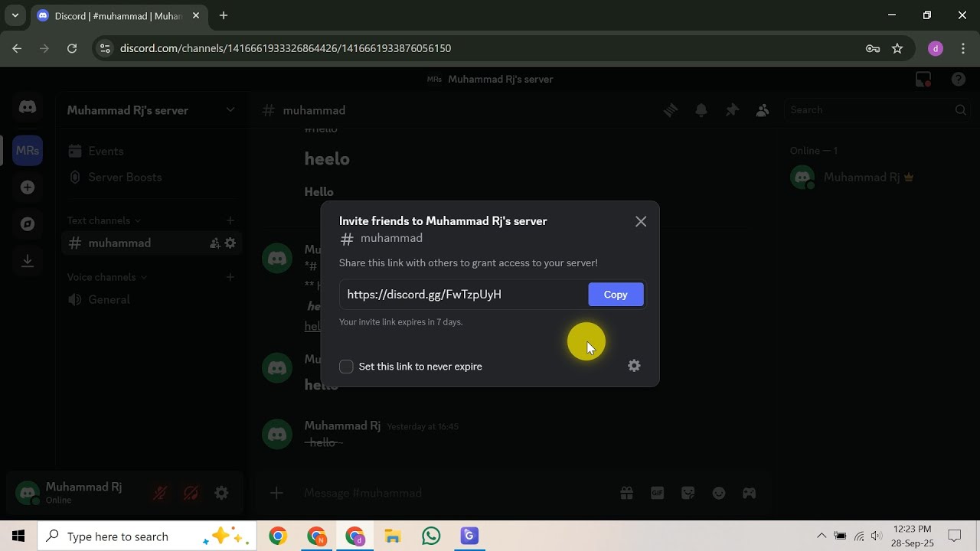Enable Set this link to never expire

pyautogui.click(x=346, y=367)
